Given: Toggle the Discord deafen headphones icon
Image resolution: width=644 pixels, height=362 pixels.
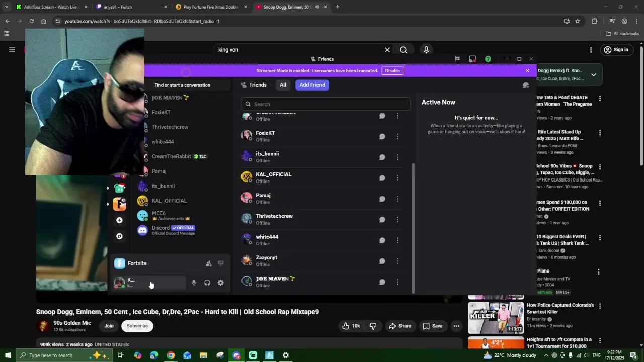Looking at the screenshot, I should [x=207, y=283].
